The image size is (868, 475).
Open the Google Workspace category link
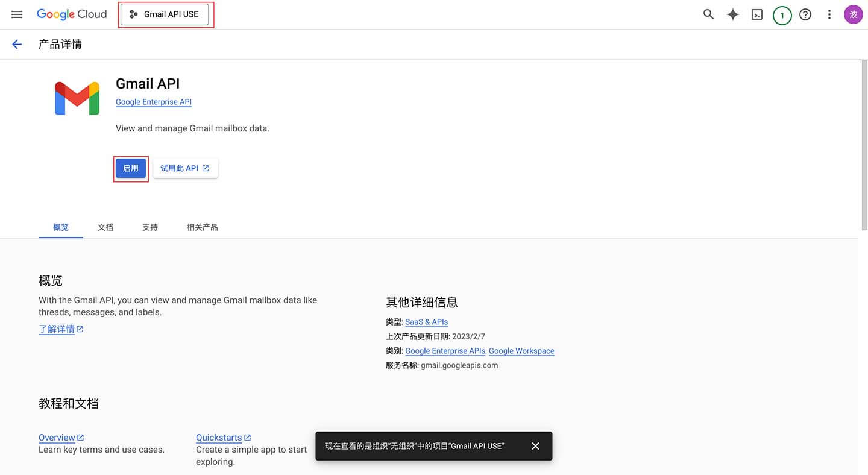(x=521, y=351)
